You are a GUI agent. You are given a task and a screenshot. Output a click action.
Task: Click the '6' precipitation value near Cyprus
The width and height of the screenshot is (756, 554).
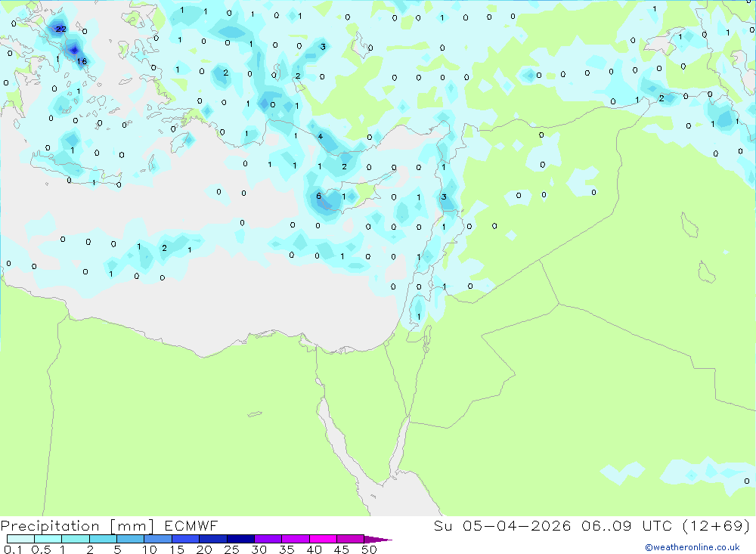pyautogui.click(x=319, y=196)
